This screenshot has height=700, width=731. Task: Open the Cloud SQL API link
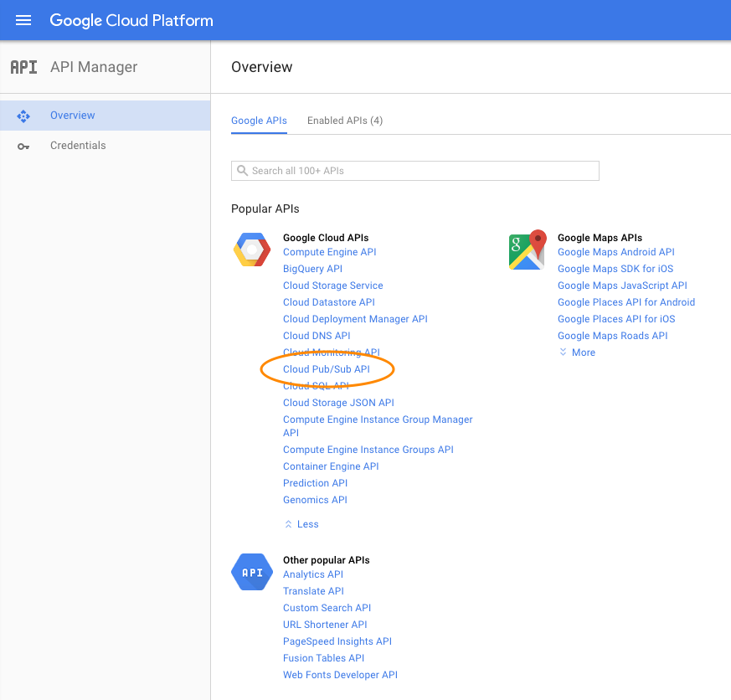coord(316,386)
